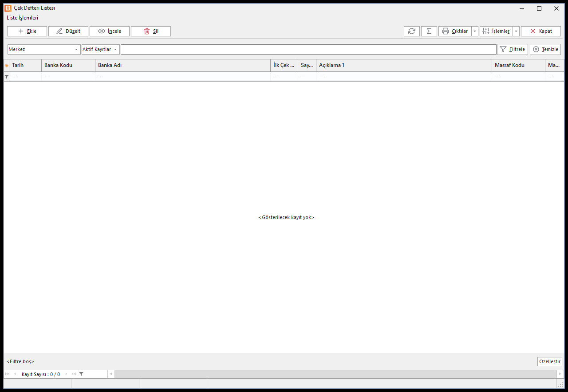Viewport: 568px width, 392px height.
Task: Click the Kapat close button
Action: (541, 31)
